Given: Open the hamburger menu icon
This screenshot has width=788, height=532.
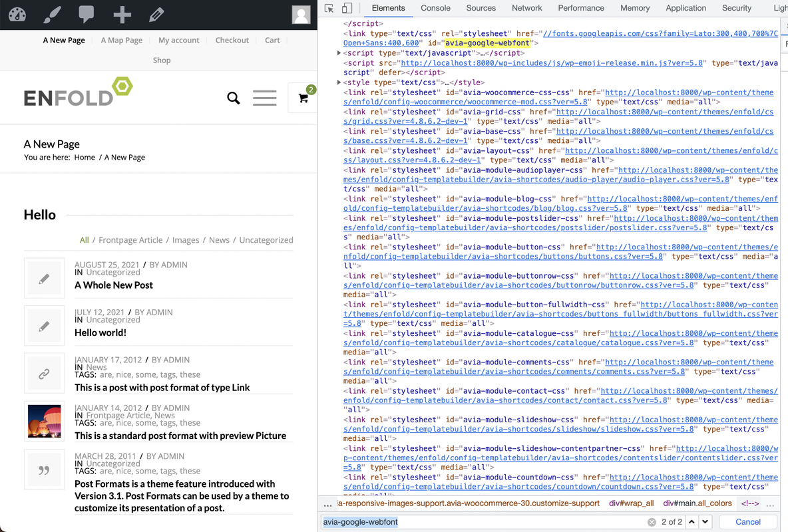Looking at the screenshot, I should tap(264, 98).
